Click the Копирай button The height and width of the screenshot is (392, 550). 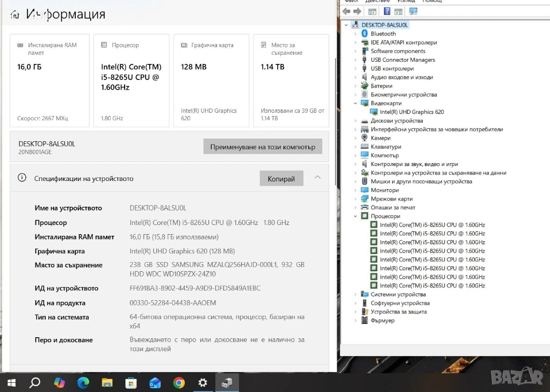tap(281, 179)
